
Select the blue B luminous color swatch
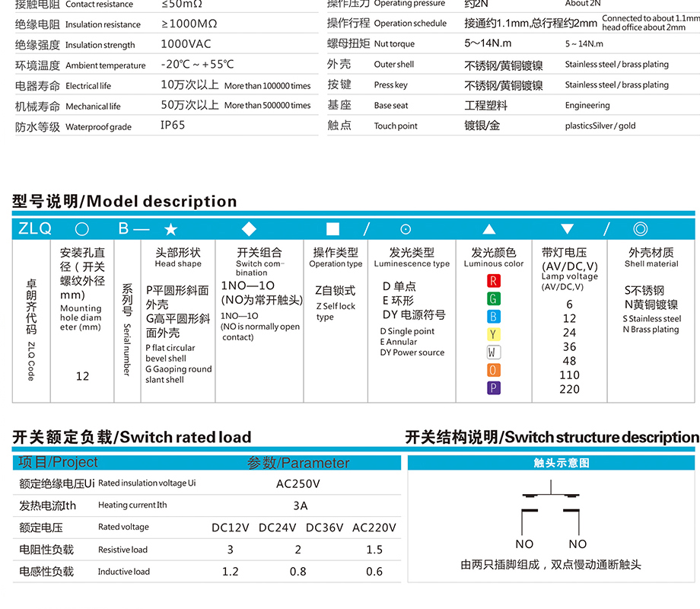pos(493,317)
